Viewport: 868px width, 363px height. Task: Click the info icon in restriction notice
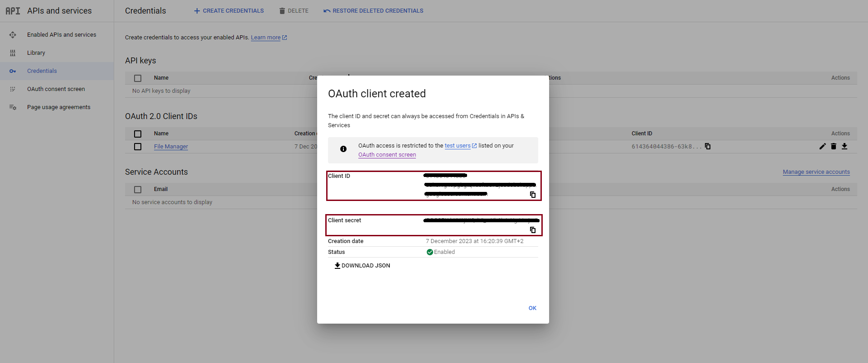point(343,149)
